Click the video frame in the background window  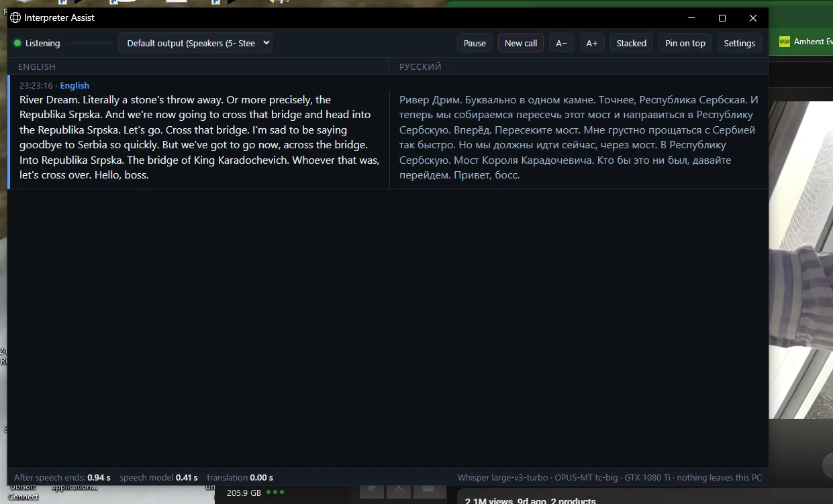pyautogui.click(x=801, y=260)
